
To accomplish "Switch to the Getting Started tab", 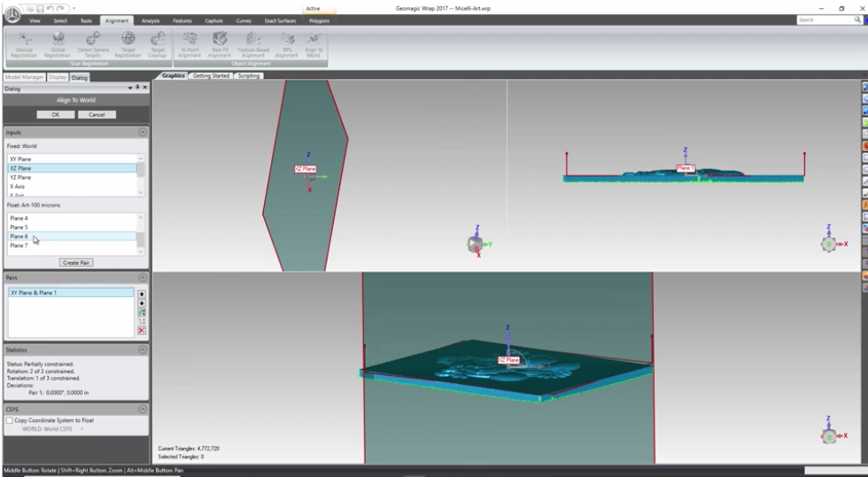I will 211,76.
